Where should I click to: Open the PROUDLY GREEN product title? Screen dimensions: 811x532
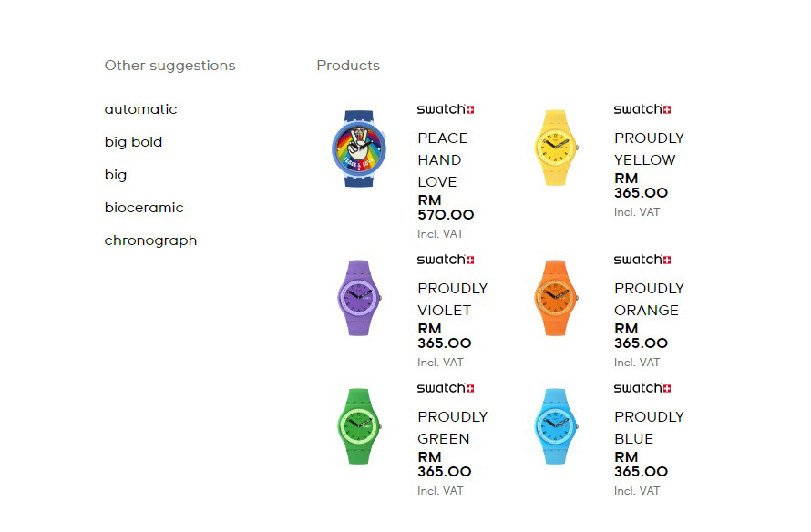click(452, 427)
